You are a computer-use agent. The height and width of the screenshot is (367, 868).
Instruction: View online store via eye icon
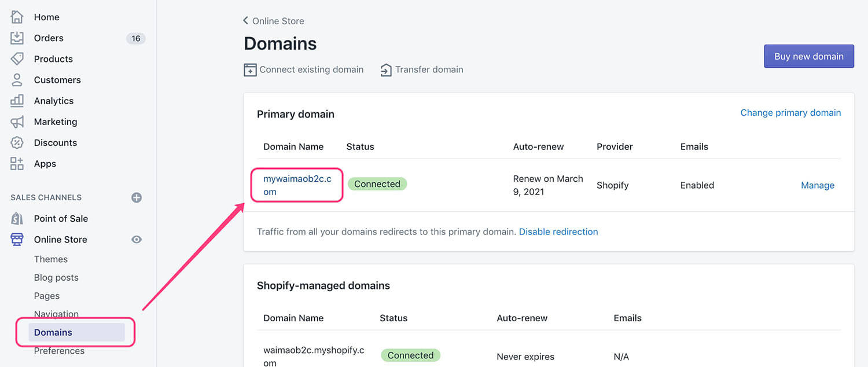[x=137, y=240]
